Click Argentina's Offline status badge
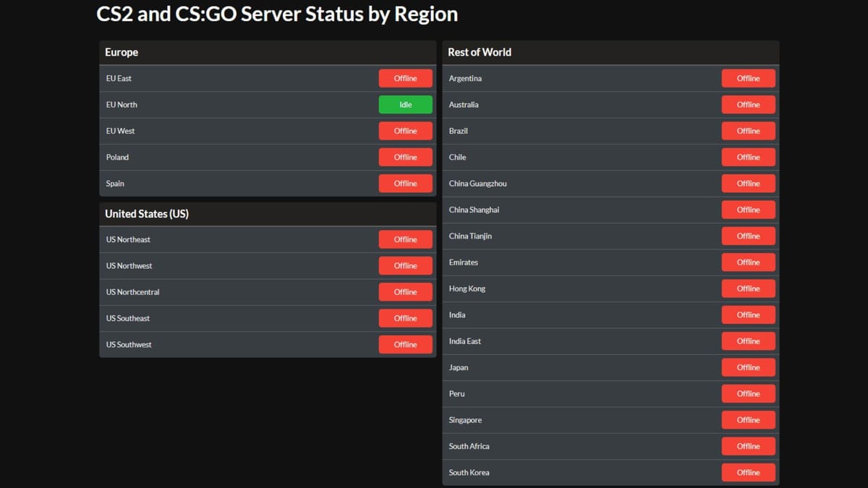 click(x=749, y=78)
